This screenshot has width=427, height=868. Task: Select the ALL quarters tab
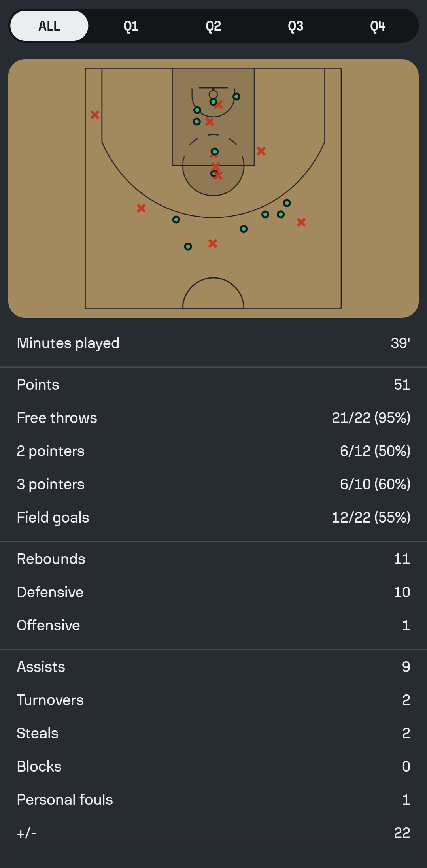[x=49, y=26]
